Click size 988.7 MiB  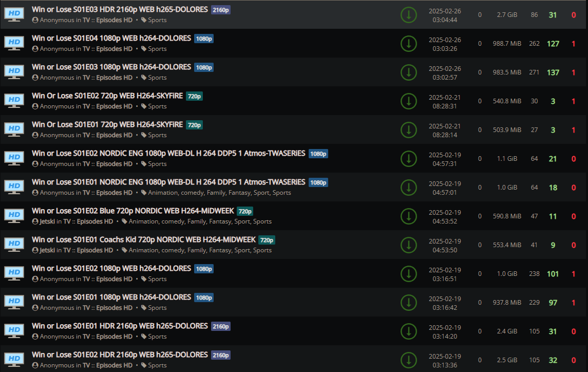click(507, 44)
